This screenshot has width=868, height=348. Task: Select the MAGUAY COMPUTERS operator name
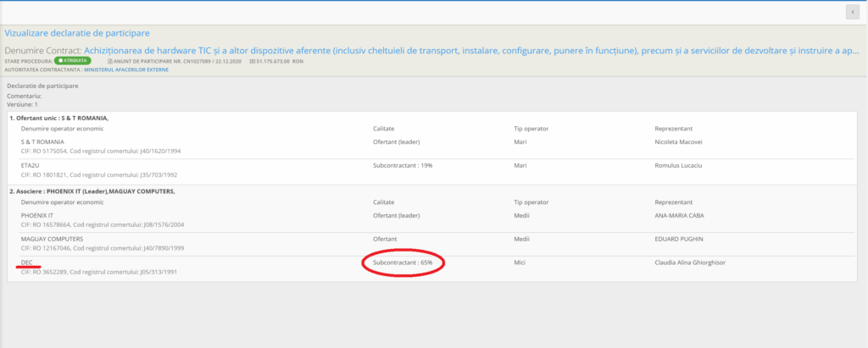click(52, 239)
